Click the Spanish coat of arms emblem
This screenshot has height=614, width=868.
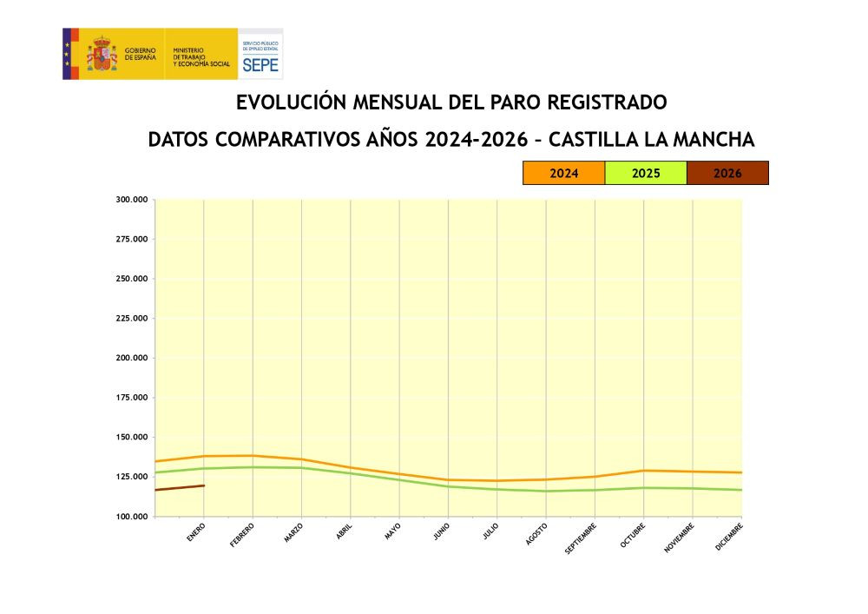click(102, 55)
